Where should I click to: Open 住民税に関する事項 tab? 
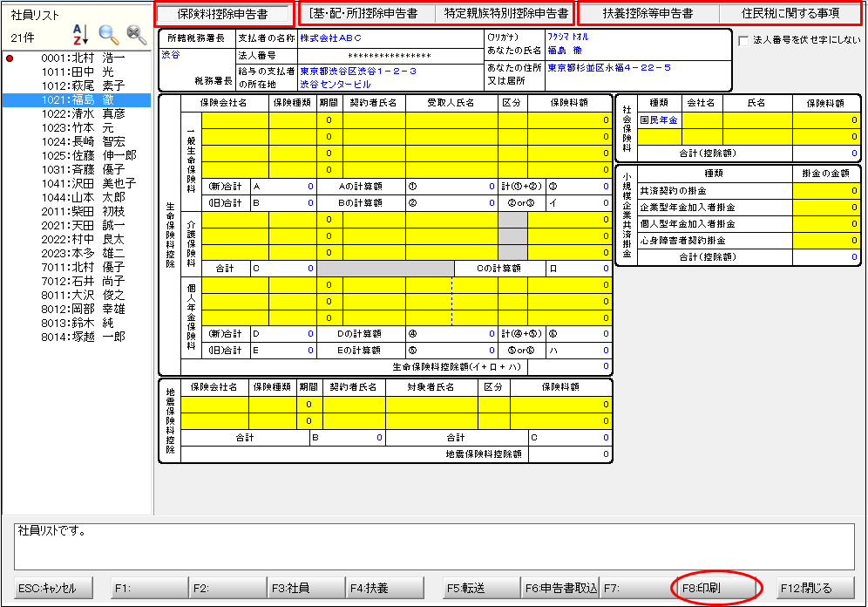791,14
